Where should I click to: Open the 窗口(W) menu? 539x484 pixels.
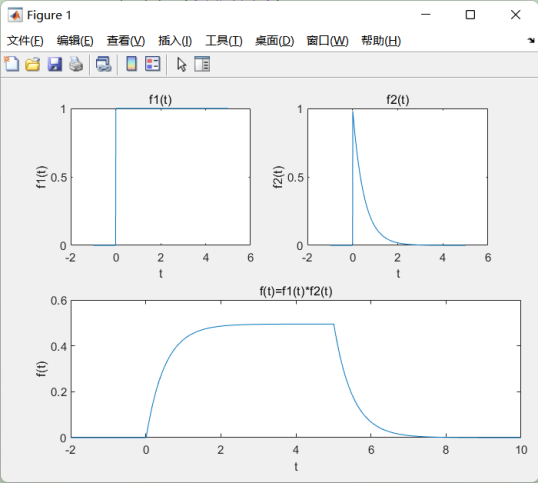327,41
